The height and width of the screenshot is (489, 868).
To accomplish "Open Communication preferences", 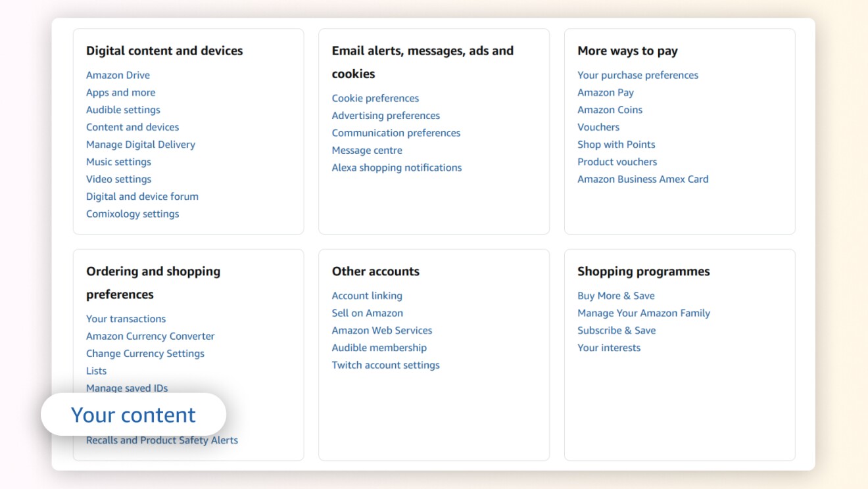I will click(396, 133).
